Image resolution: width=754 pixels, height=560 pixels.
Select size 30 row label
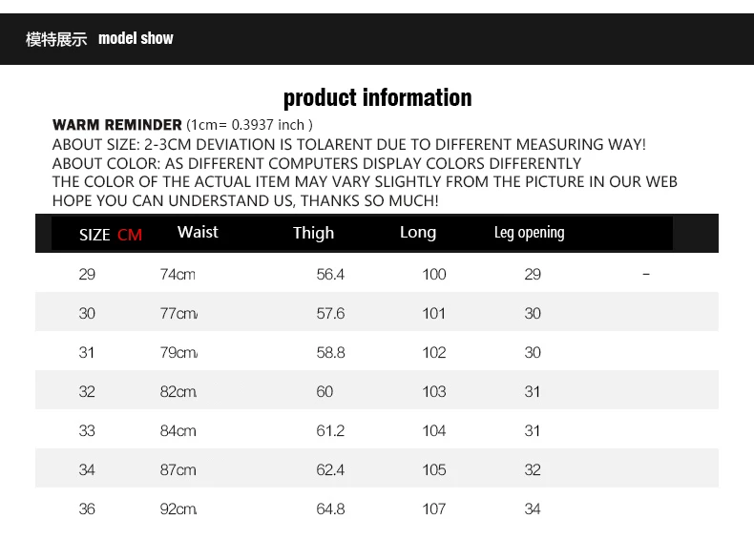[87, 314]
